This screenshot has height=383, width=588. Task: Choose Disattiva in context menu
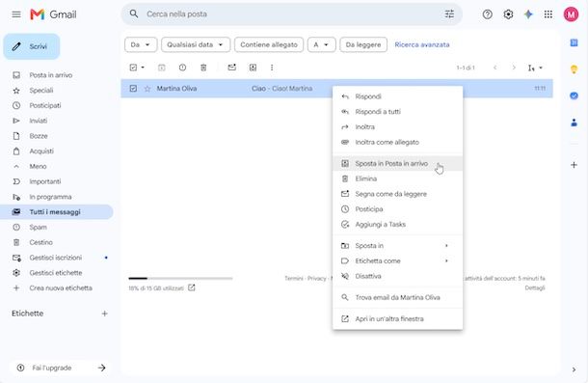pos(397,276)
